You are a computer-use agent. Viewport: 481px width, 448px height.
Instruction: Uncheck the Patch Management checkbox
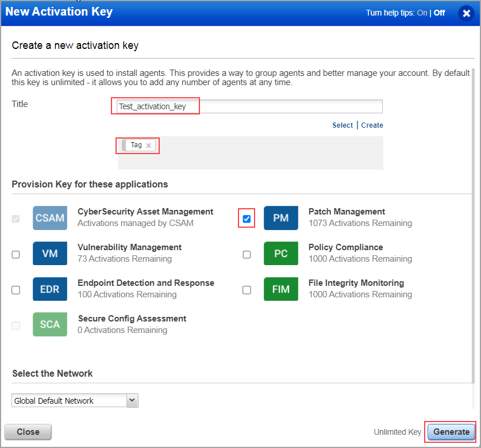click(x=247, y=219)
